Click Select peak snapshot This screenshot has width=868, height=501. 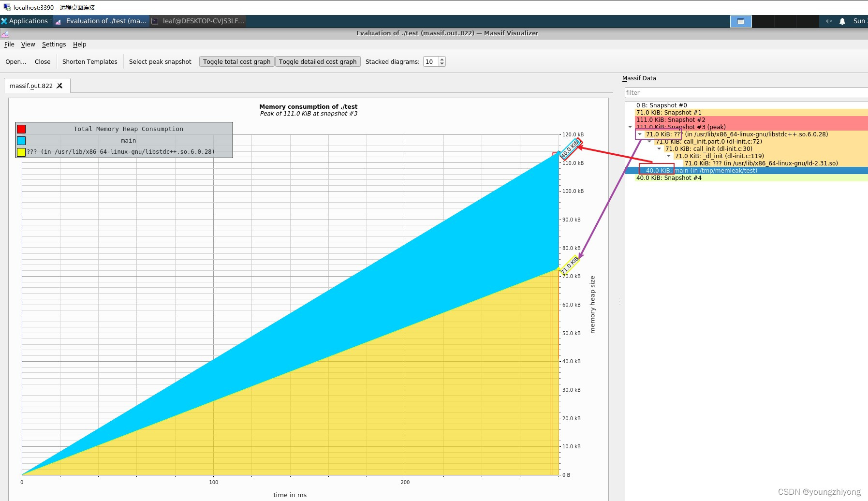point(160,61)
